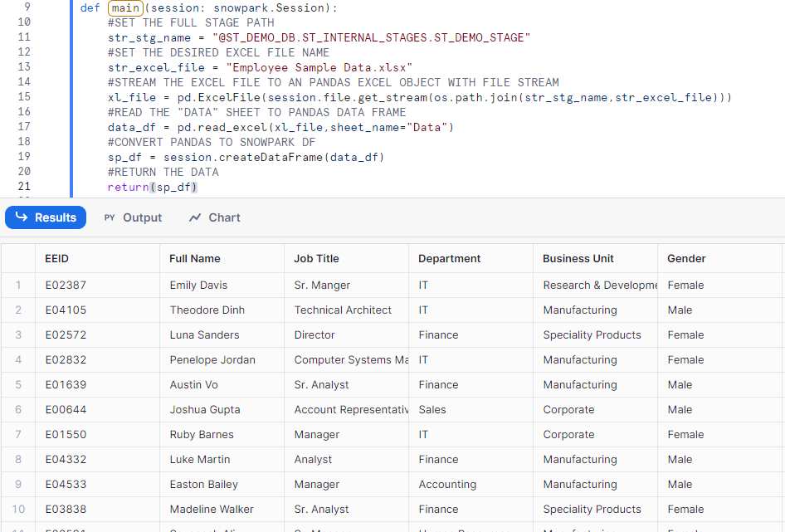Open the Output tab
This screenshot has width=785, height=532.
142,217
